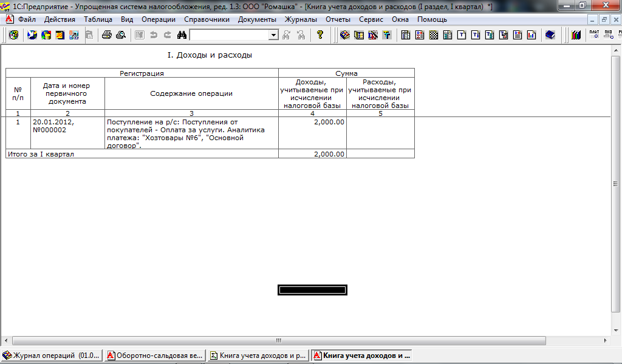Click the checkerboard report icon
The width and height of the screenshot is (622, 364).
[434, 35]
